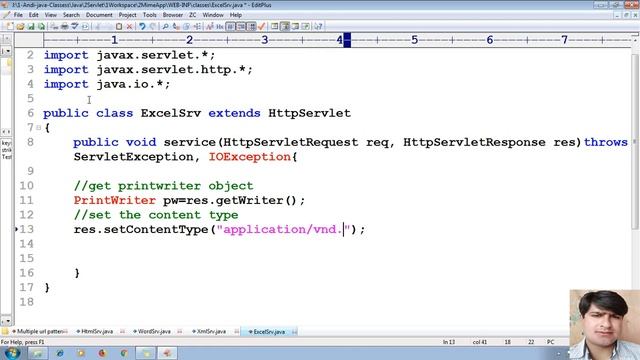
Task: Open the View menu
Action: tap(51, 15)
